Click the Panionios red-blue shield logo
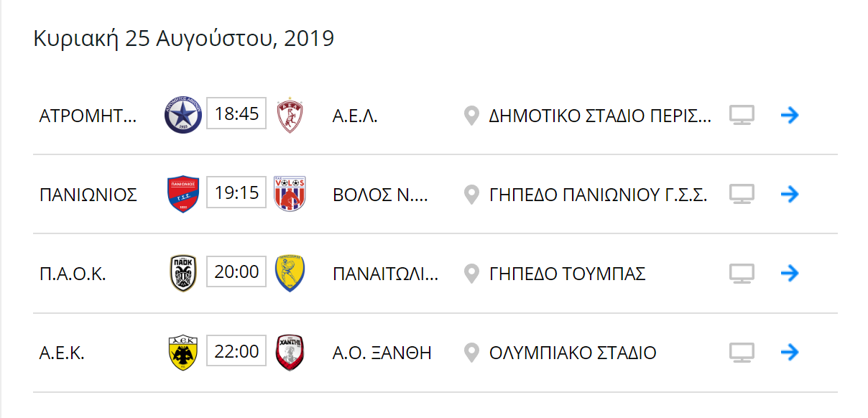Screen dimensions: 868x418 (x=183, y=194)
